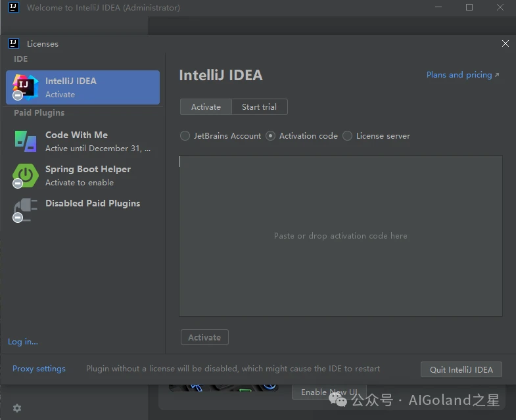Click the Spring Boot Helper icon
The height and width of the screenshot is (420, 516).
click(26, 175)
